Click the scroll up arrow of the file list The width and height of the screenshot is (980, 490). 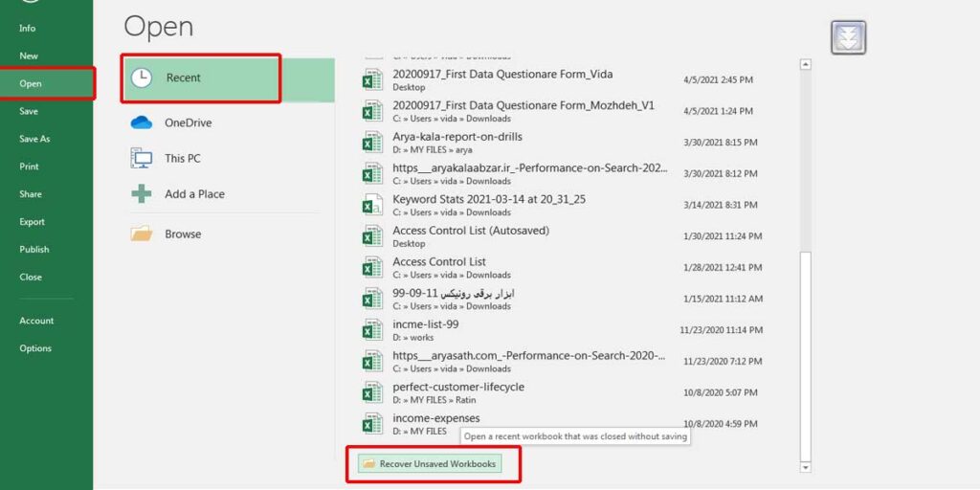coord(806,64)
